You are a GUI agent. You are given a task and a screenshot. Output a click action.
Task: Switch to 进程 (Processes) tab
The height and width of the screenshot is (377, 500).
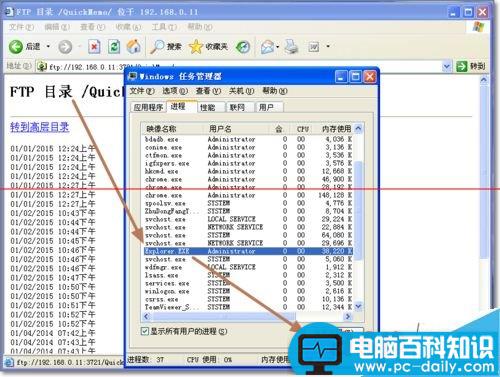pyautogui.click(x=181, y=106)
